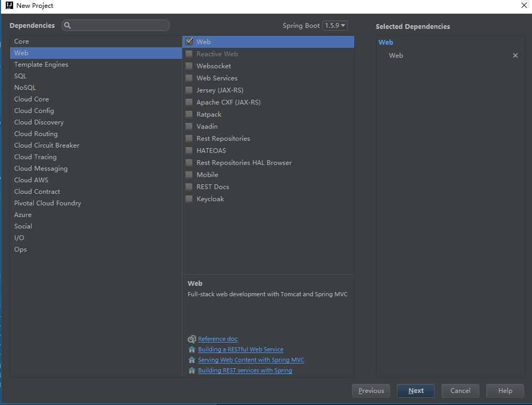532x405 pixels.
Task: Remove Web from selected dependencies
Action: [x=515, y=55]
